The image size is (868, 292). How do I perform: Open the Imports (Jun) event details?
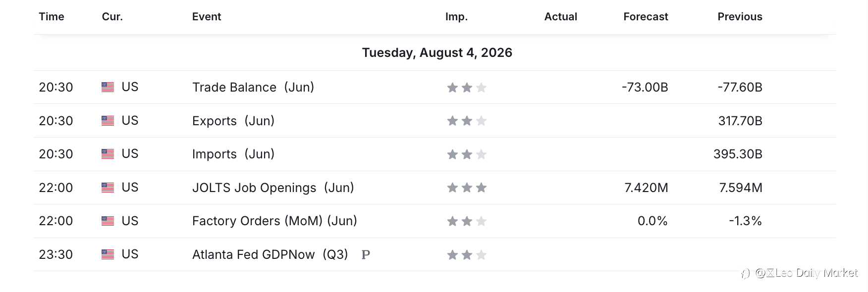pos(233,154)
